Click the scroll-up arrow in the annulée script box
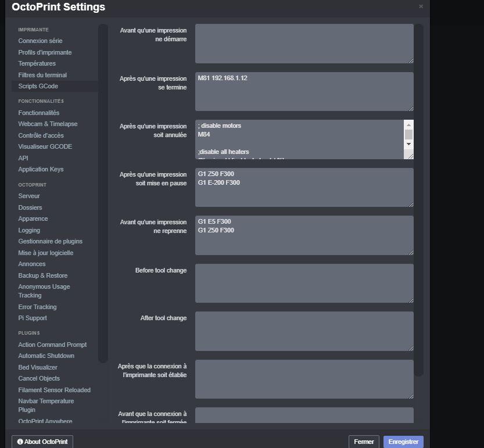 (408, 125)
